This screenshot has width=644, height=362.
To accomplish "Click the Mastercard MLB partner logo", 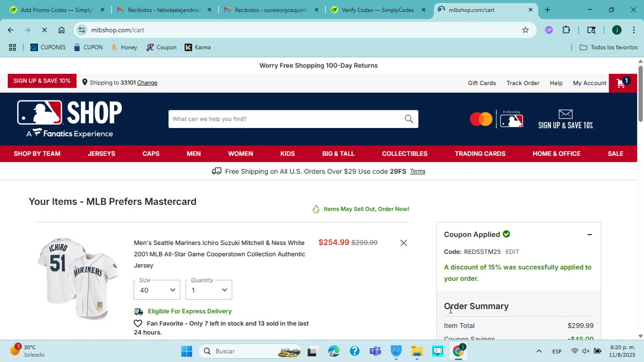I will [x=497, y=119].
